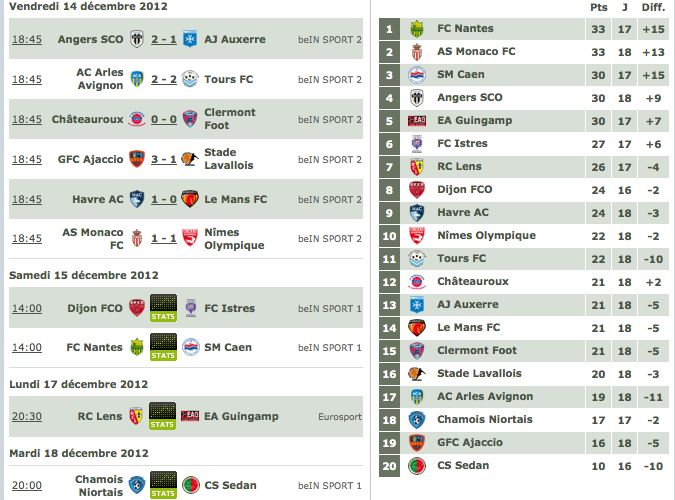
Task: Click the Diff. column header
Action: pos(653,7)
